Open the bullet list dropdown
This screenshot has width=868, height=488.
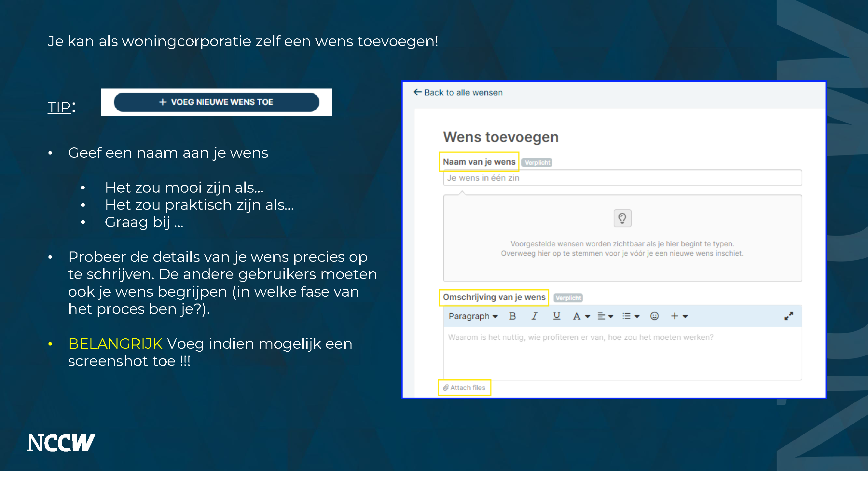[630, 316]
